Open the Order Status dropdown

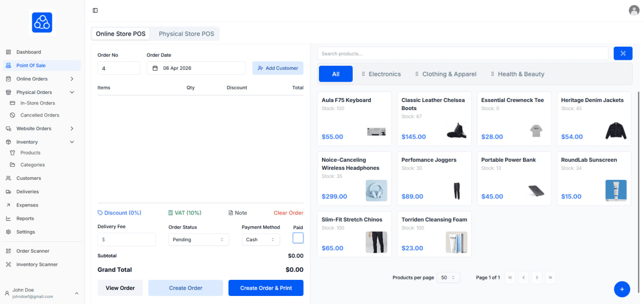tap(199, 240)
